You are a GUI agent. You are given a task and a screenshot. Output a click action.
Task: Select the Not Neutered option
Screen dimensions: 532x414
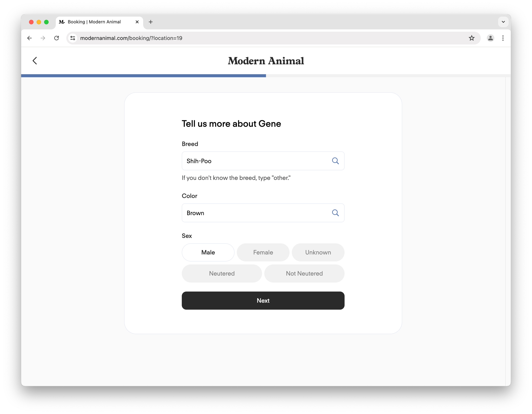(x=304, y=274)
